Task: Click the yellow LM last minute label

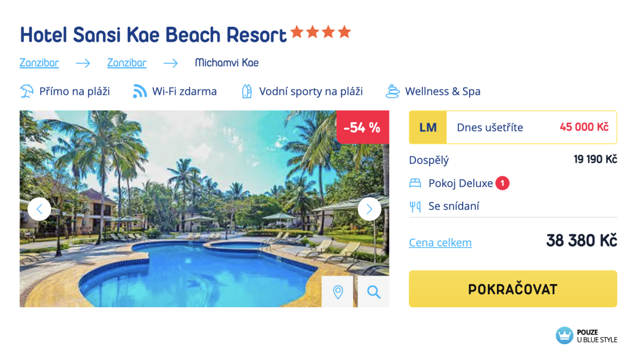Action: tap(428, 128)
